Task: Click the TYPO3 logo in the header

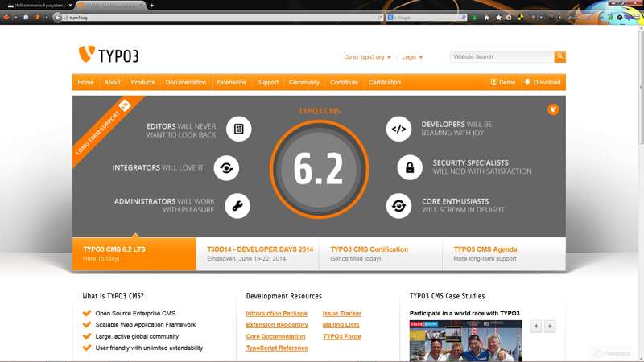Action: click(109, 55)
